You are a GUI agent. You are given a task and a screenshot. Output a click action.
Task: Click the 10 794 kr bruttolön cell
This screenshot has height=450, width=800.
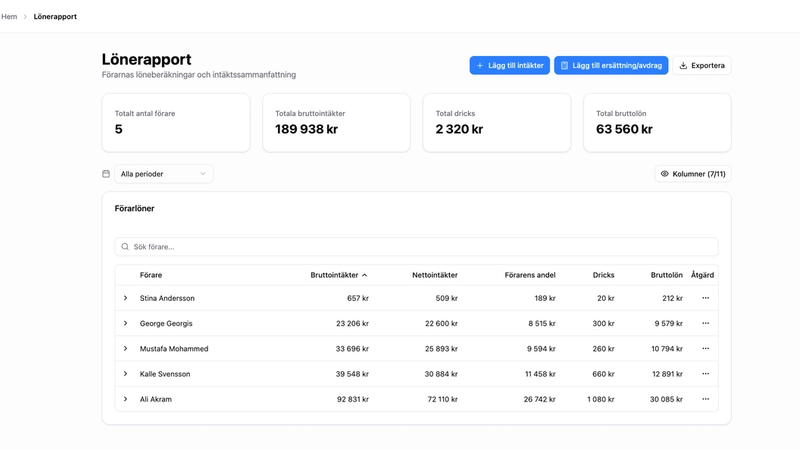[x=667, y=348]
